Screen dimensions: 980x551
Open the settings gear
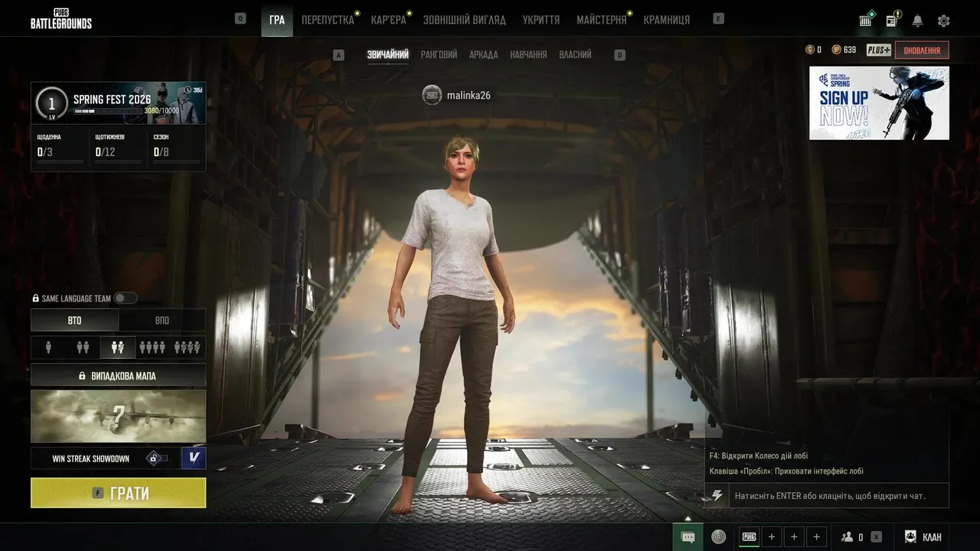[943, 21]
